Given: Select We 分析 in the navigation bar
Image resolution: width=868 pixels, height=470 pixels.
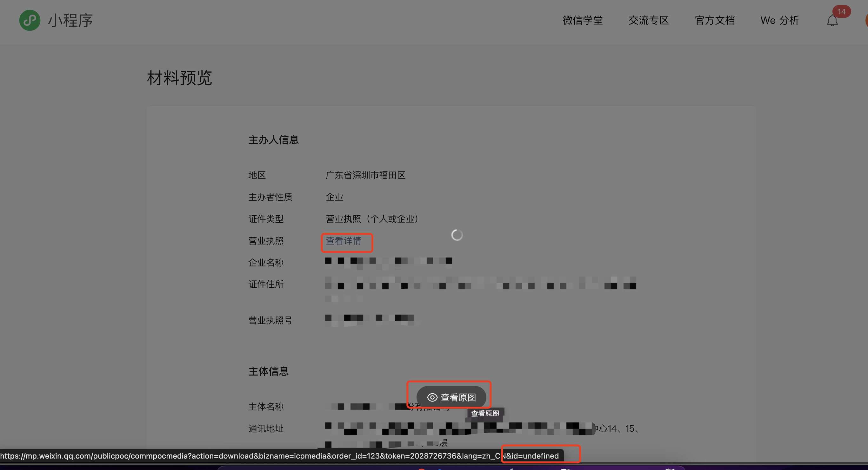Looking at the screenshot, I should (x=779, y=21).
